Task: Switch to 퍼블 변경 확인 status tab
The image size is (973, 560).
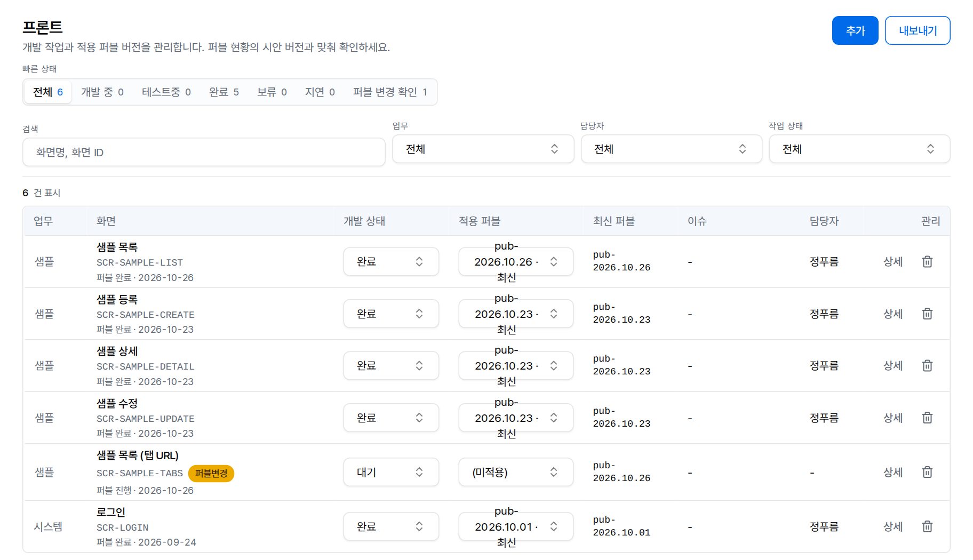Action: point(390,92)
